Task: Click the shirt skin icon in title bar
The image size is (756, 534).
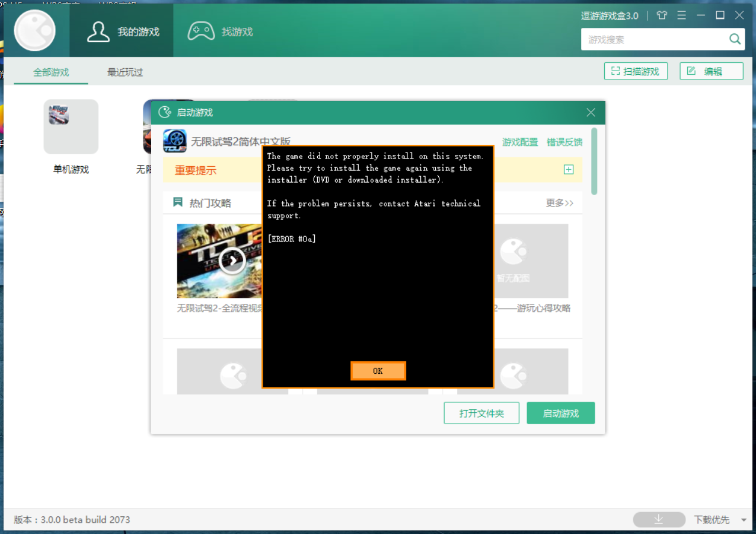Action: 662,15
